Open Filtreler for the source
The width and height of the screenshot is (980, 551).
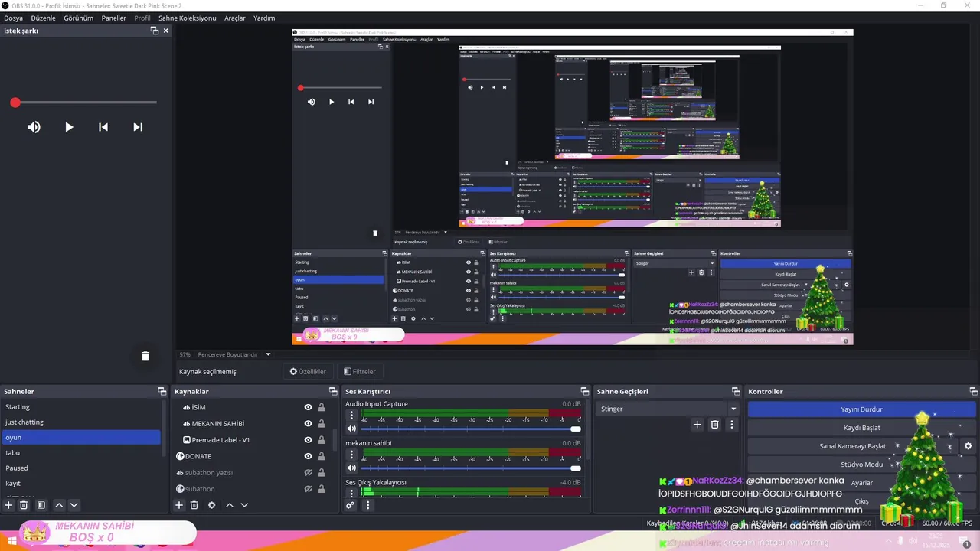360,371
